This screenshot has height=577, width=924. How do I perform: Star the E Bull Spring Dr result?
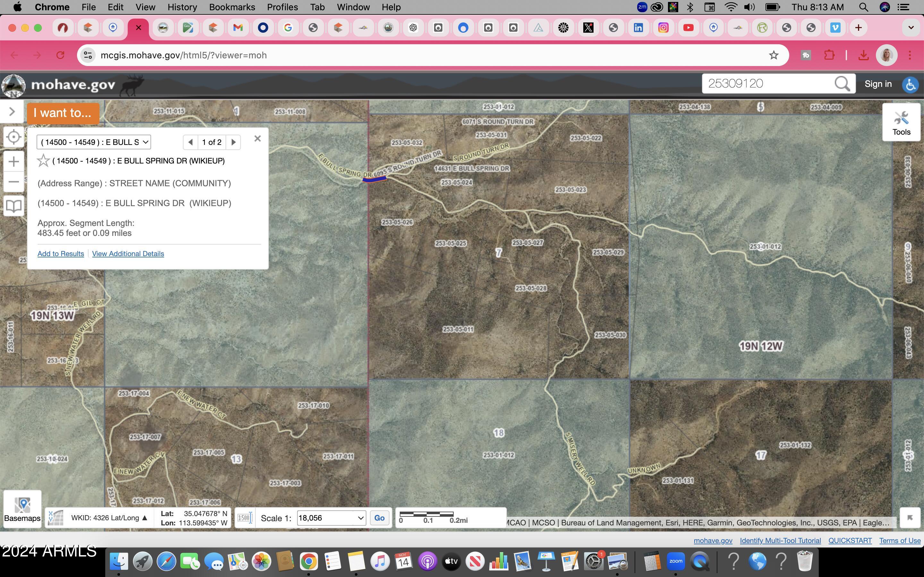tap(43, 160)
